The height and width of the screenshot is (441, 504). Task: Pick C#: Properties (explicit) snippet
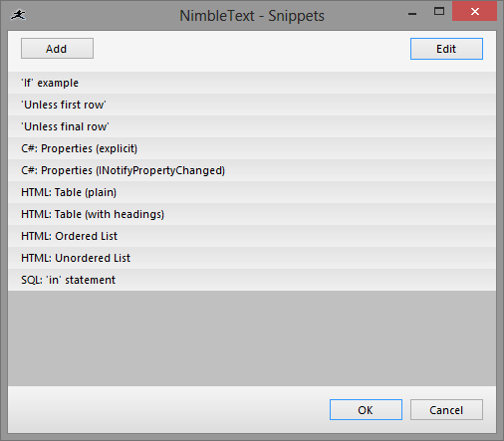coord(252,148)
